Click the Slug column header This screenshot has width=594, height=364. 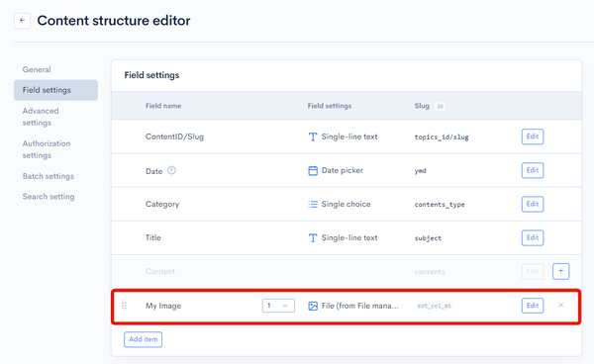422,106
